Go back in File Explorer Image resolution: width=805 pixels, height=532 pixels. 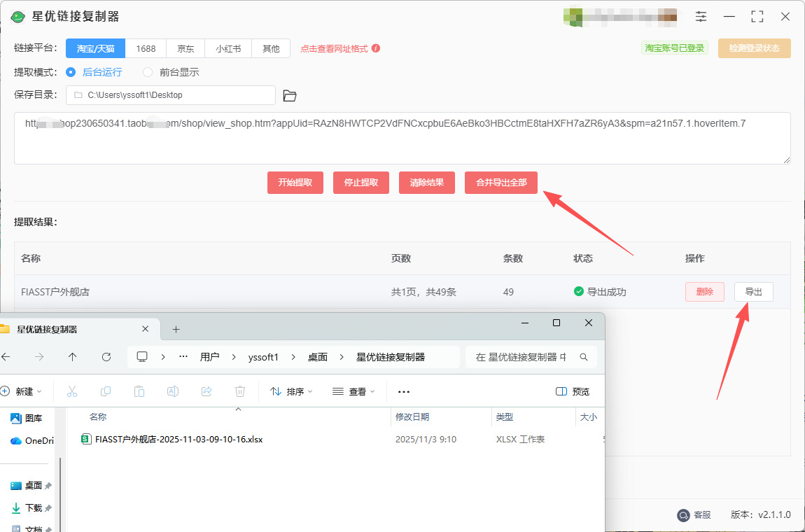point(6,357)
